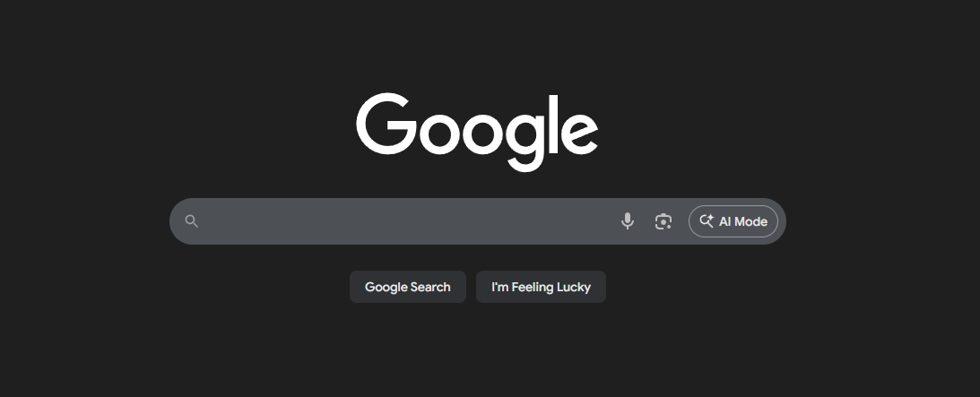This screenshot has height=397, width=980.
Task: Launch search by image using the camera icon
Action: point(663,221)
